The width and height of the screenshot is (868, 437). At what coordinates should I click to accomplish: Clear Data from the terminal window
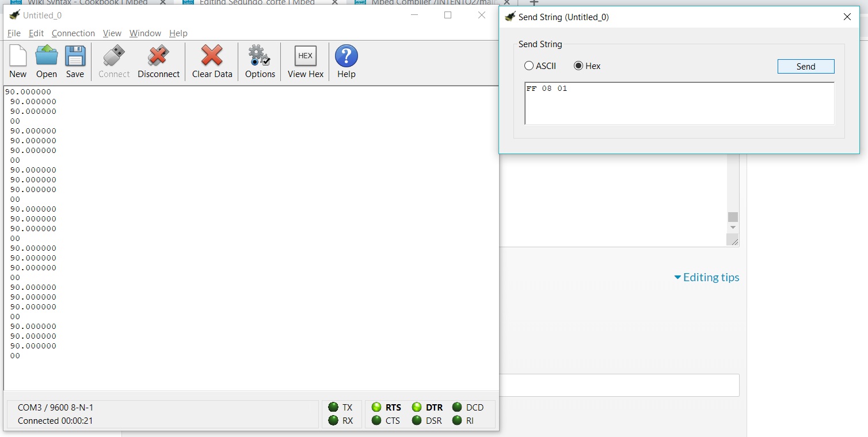pyautogui.click(x=212, y=62)
